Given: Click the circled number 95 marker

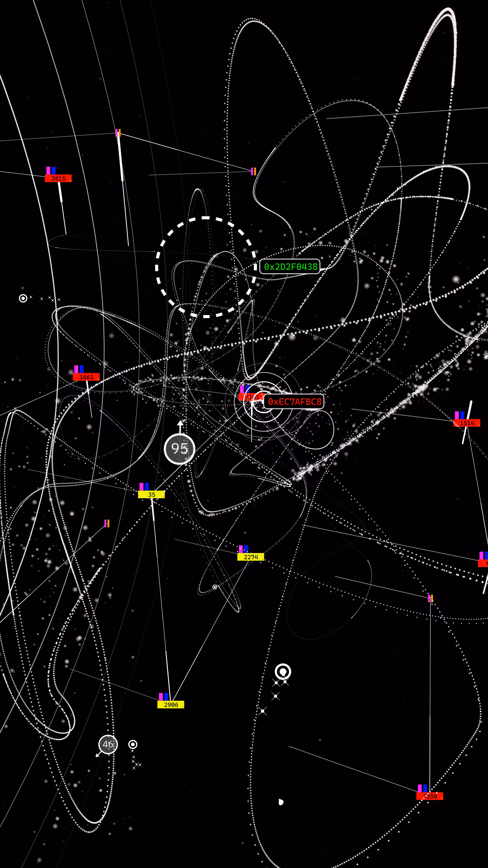Looking at the screenshot, I should tap(180, 449).
